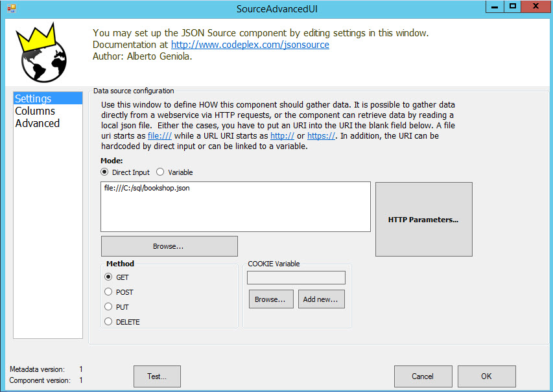Cancel the dialog
The width and height of the screenshot is (553, 392).
click(423, 376)
